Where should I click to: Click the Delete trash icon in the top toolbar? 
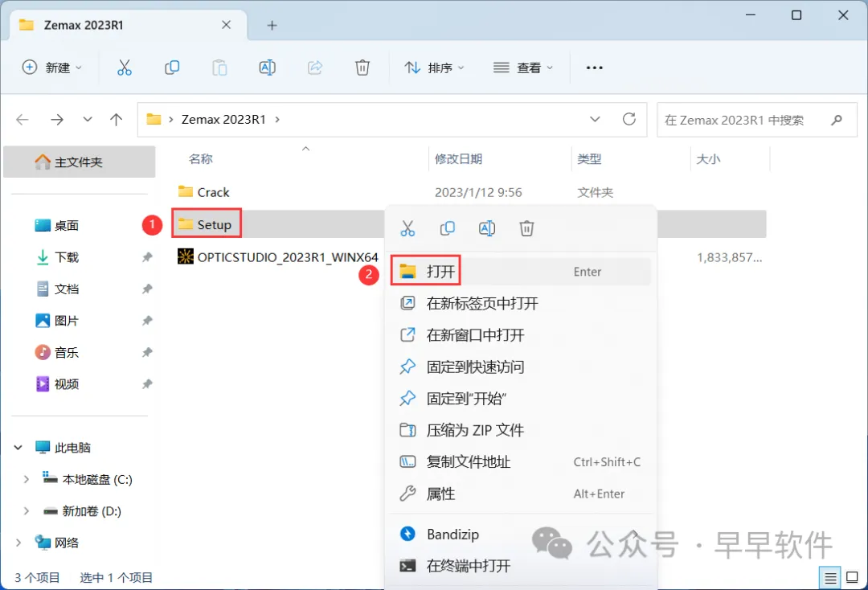[362, 68]
